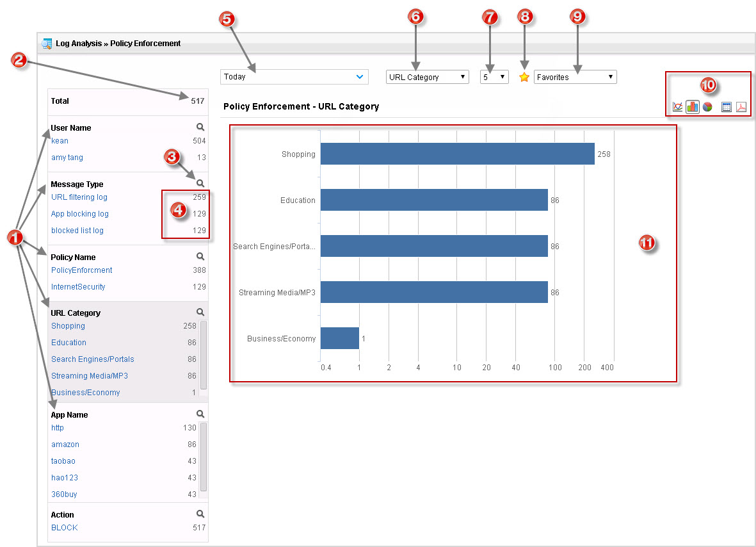Open the Favorites dropdown
Viewport: 756px width, 547px height.
[575, 77]
